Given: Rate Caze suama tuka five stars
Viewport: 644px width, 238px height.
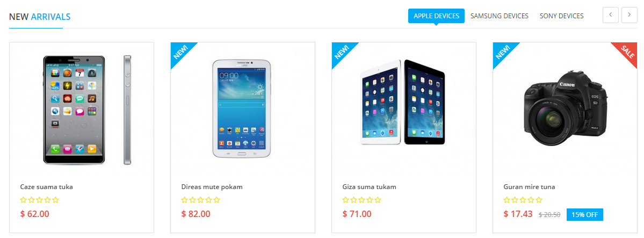Looking at the screenshot, I should (55, 200).
